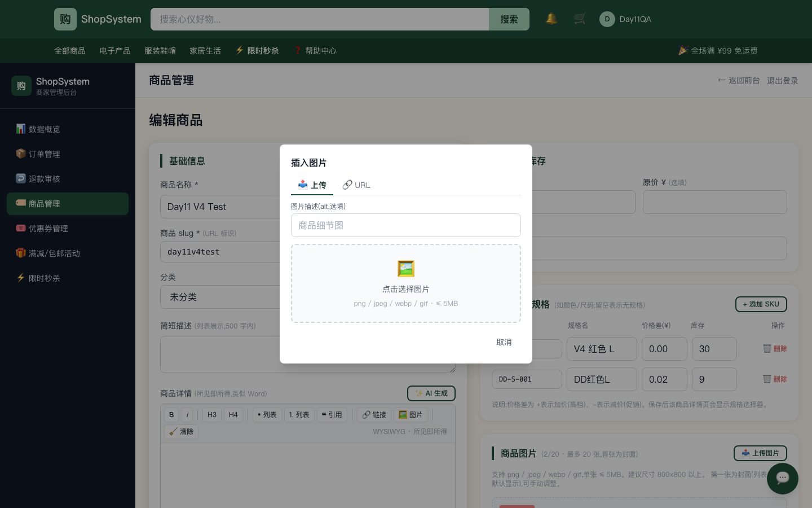Click the 搜索 button
812x508 pixels.
pos(509,19)
